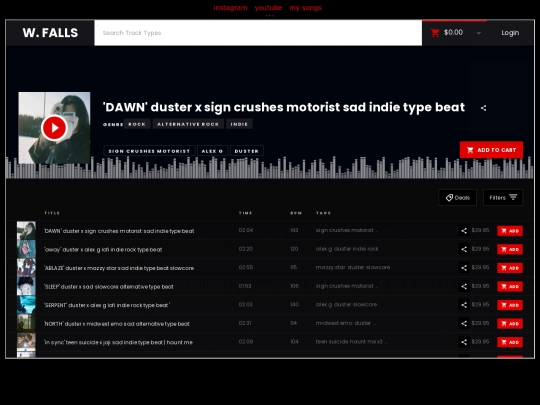Open 'ABLAZE' duster x mazzy star title
Viewport: 540px width, 405px height.
(119, 268)
